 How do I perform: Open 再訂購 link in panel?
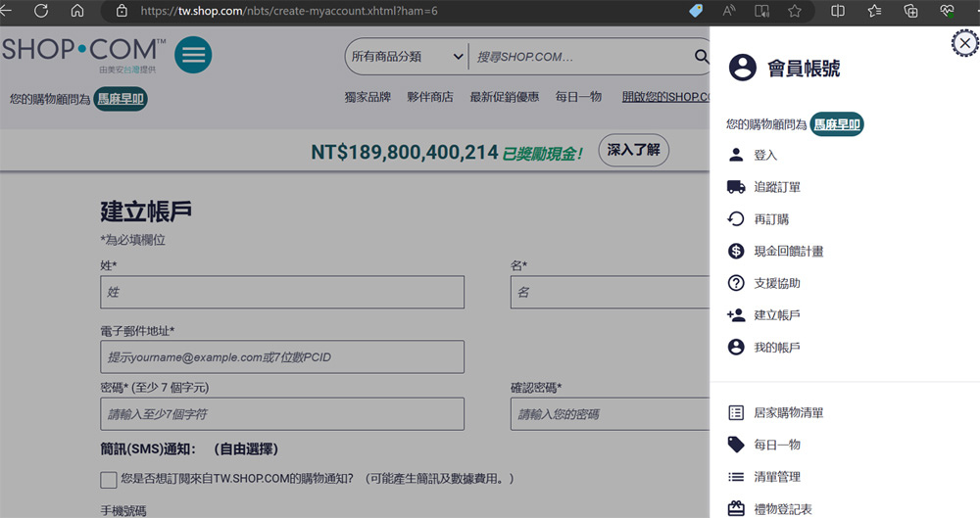click(x=771, y=219)
